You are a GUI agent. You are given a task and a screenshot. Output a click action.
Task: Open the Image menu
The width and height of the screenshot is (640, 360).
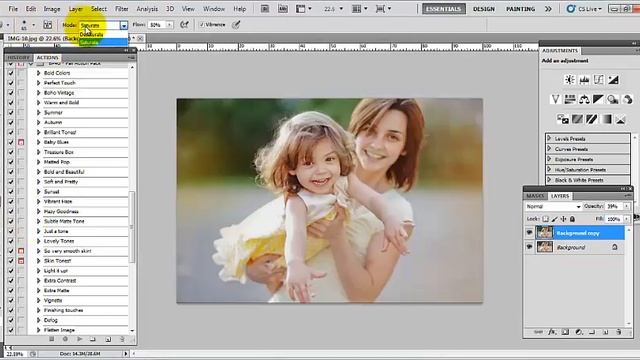coord(52,9)
